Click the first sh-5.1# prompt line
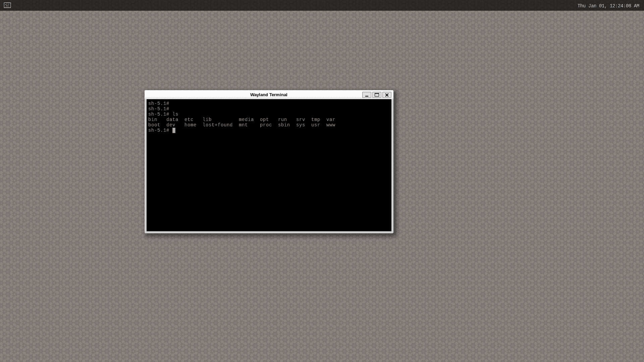 [159, 104]
